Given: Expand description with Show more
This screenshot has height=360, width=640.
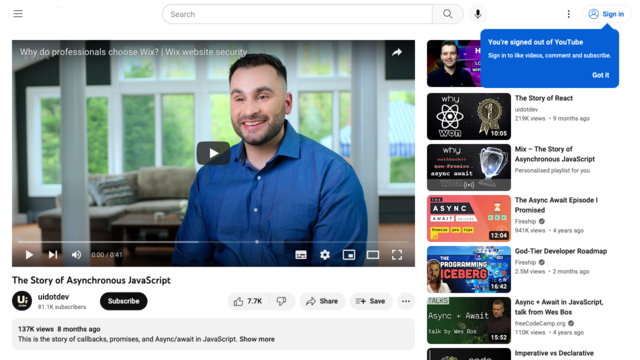Looking at the screenshot, I should pyautogui.click(x=257, y=339).
